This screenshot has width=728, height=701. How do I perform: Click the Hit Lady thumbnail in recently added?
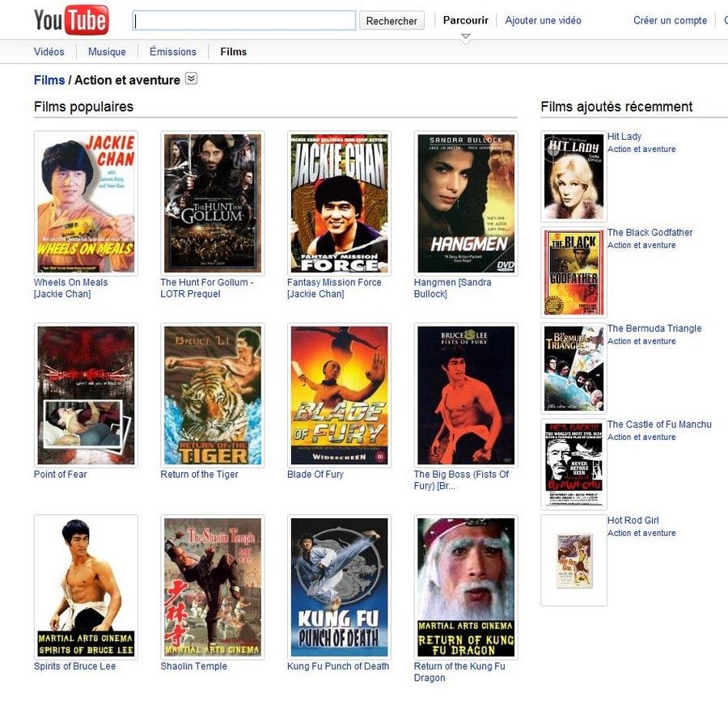click(574, 177)
